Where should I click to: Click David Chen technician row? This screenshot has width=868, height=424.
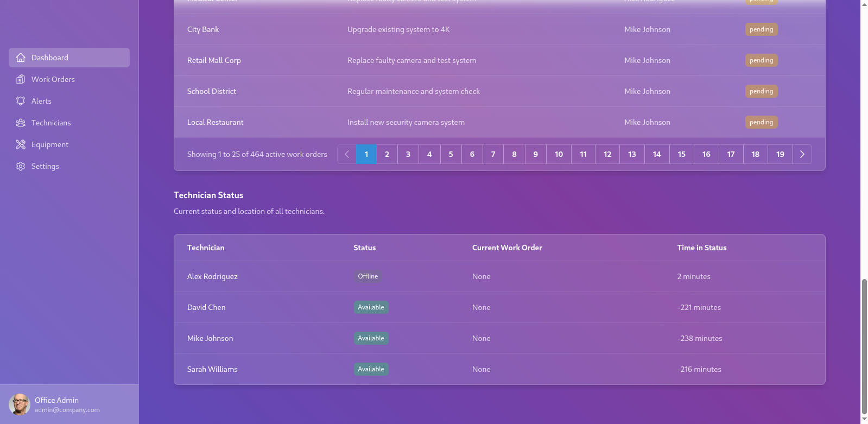point(499,307)
